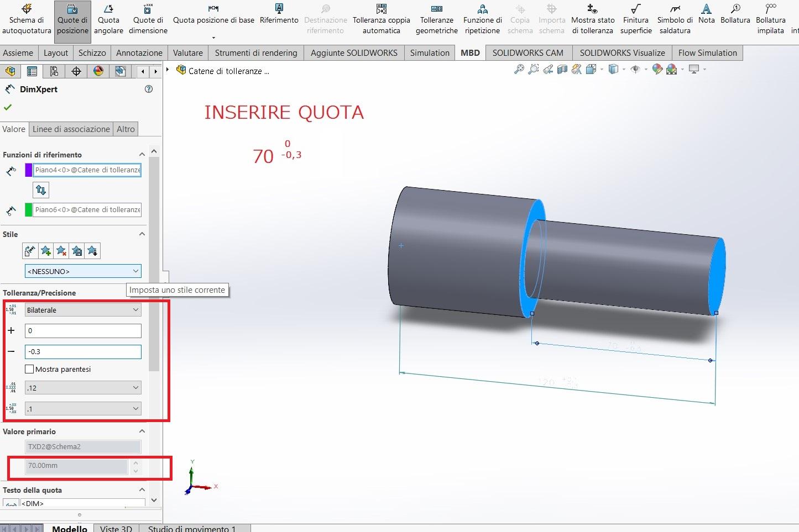Collapse Valore primario section
This screenshot has height=532, width=799.
(x=142, y=431)
